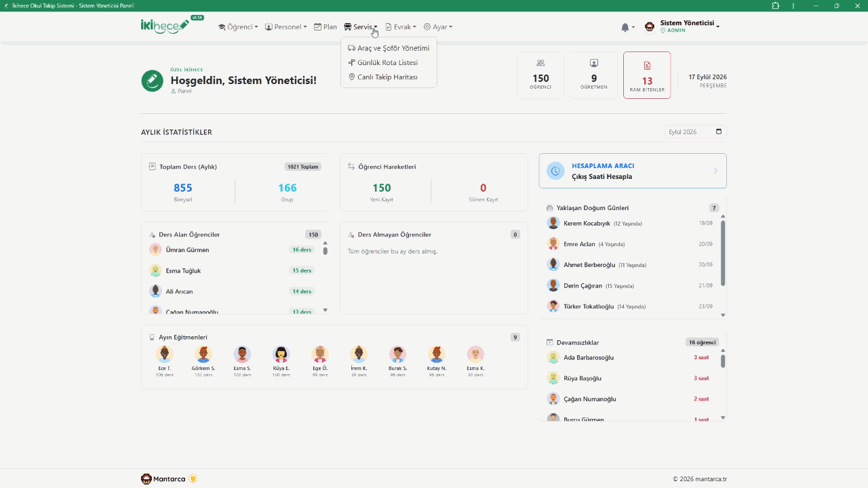This screenshot has width=868, height=488.
Task: Open Çıkış Saati Hesapla calculator tool
Action: [x=633, y=171]
